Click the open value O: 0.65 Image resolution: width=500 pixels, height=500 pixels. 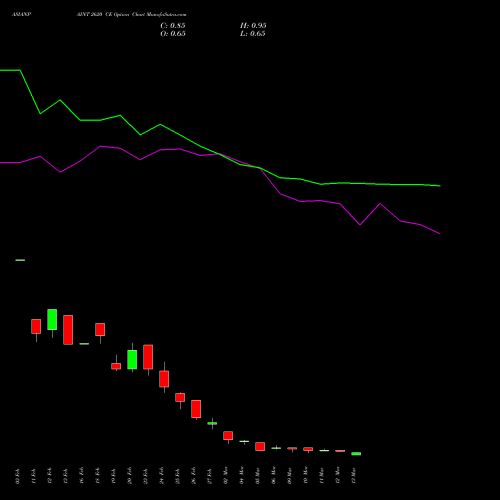[173, 33]
